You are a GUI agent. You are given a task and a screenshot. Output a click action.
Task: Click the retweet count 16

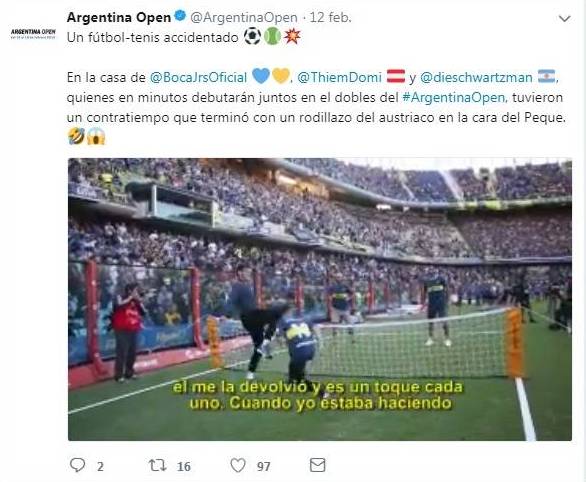(183, 466)
